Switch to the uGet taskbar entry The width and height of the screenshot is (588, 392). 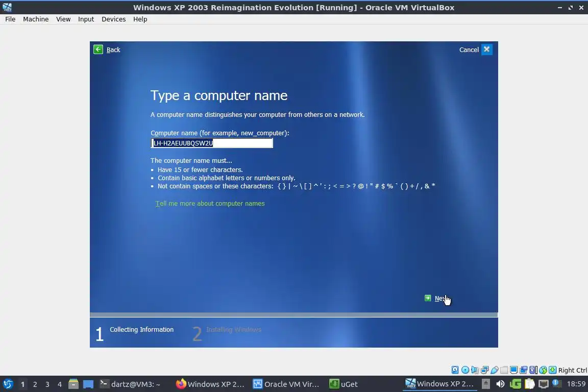click(344, 384)
